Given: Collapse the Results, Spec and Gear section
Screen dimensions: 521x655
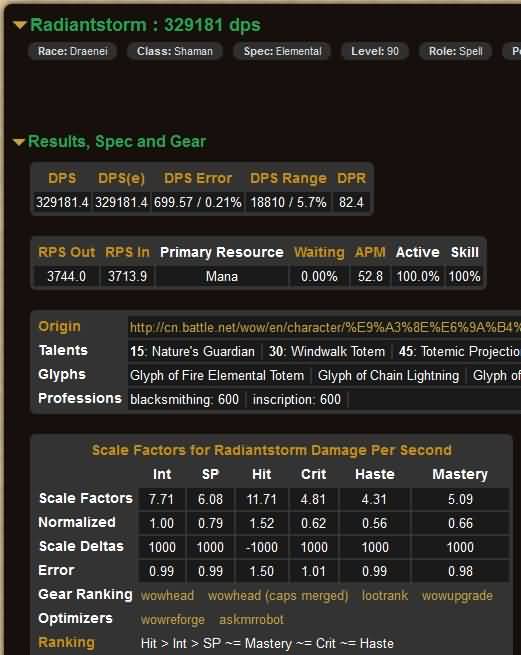Looking at the screenshot, I should 20,142.
